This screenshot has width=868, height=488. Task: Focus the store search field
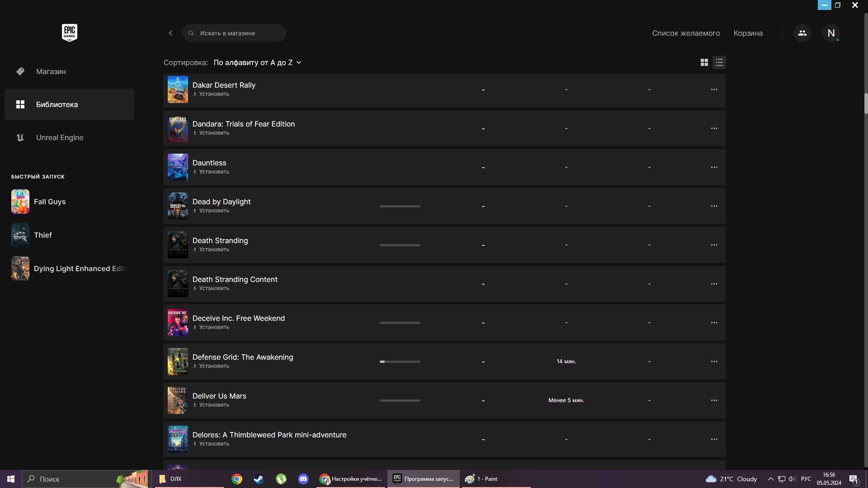coord(234,33)
